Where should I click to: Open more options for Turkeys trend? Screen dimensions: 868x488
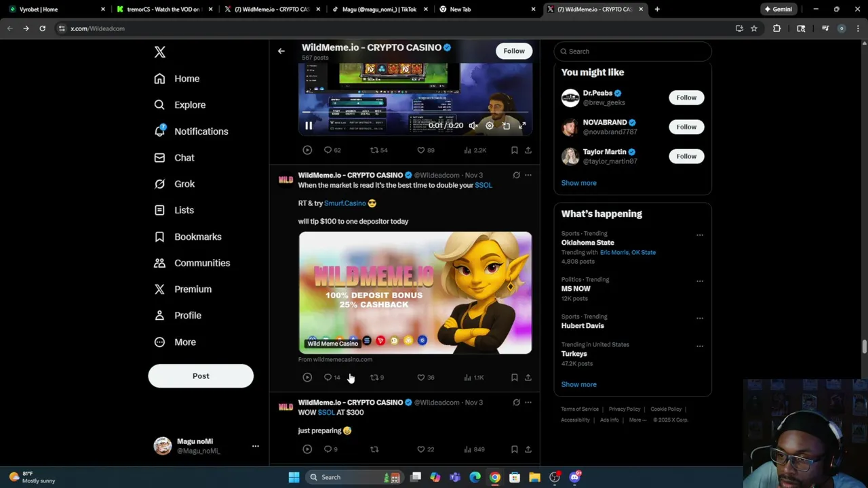click(700, 346)
